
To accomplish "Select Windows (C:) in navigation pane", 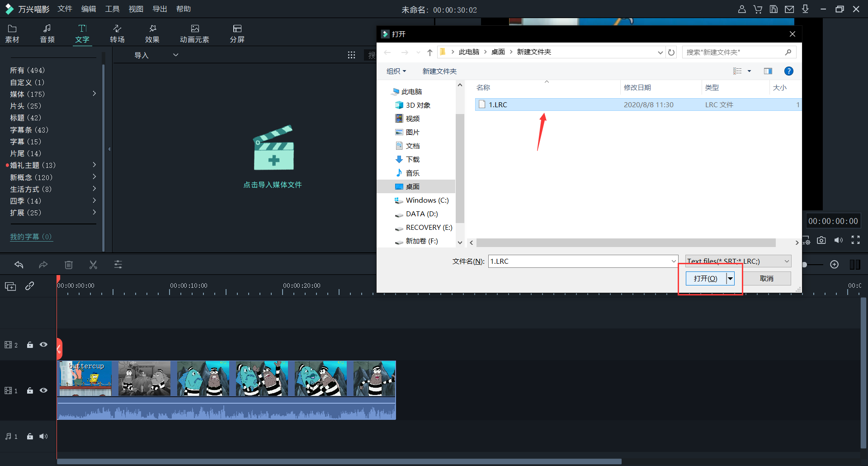I will click(427, 200).
